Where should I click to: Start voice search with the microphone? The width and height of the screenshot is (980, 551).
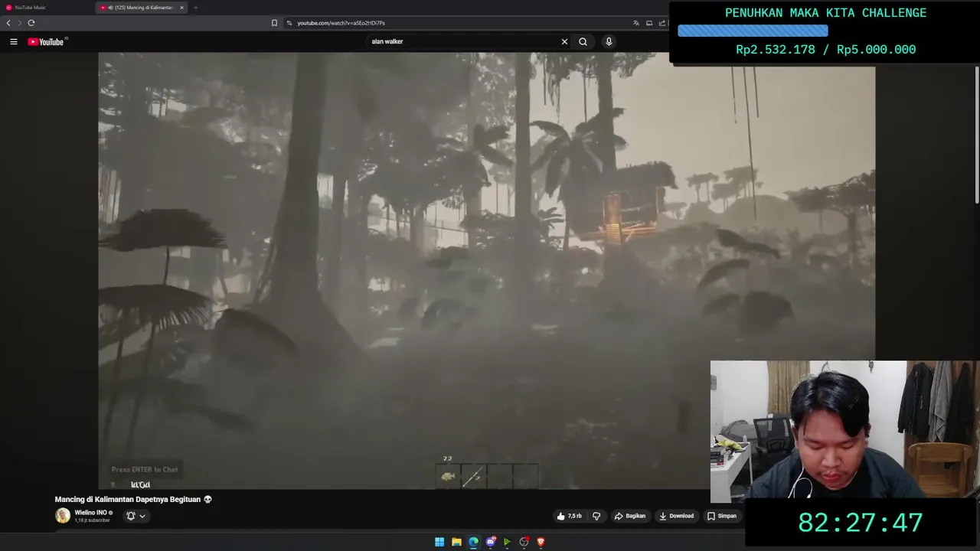click(x=609, y=41)
